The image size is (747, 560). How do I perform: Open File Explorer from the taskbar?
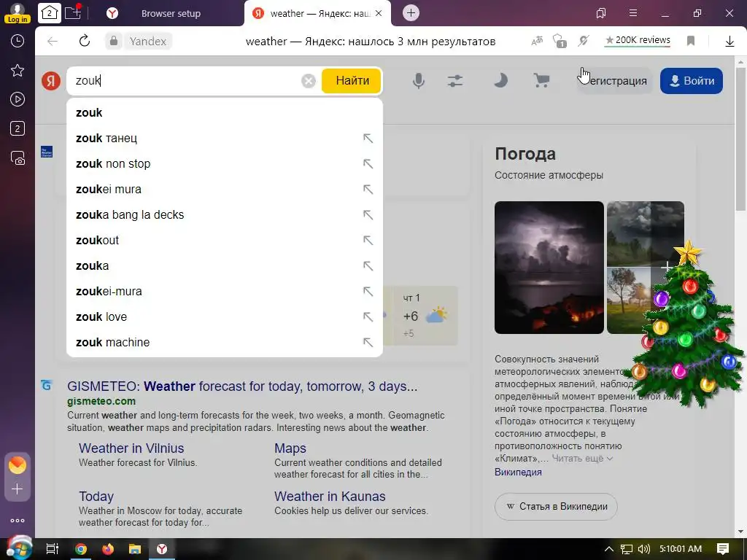[x=135, y=549]
